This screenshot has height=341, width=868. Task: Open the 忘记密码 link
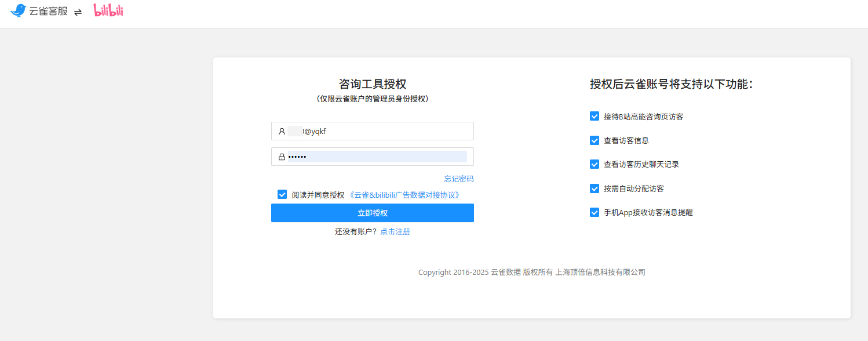click(x=459, y=179)
